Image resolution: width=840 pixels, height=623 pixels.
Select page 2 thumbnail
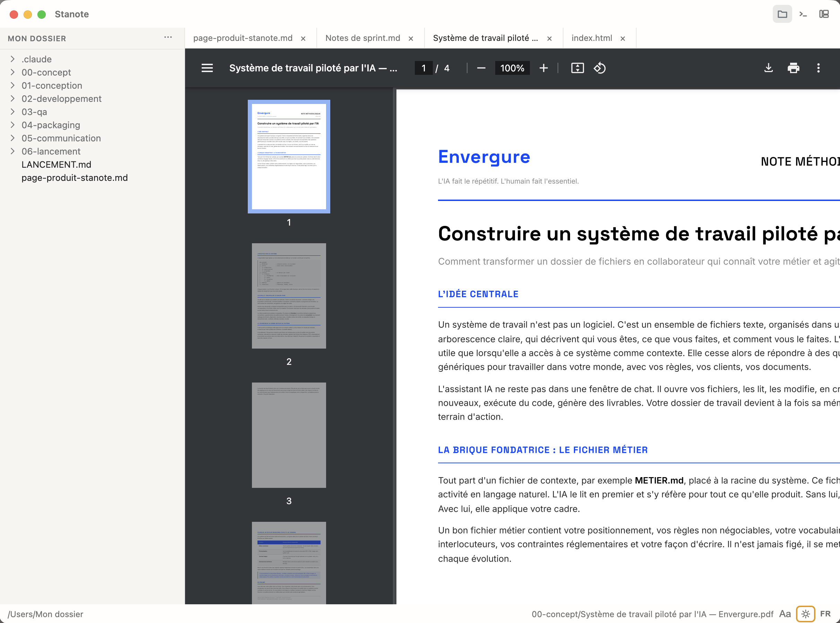click(x=289, y=296)
